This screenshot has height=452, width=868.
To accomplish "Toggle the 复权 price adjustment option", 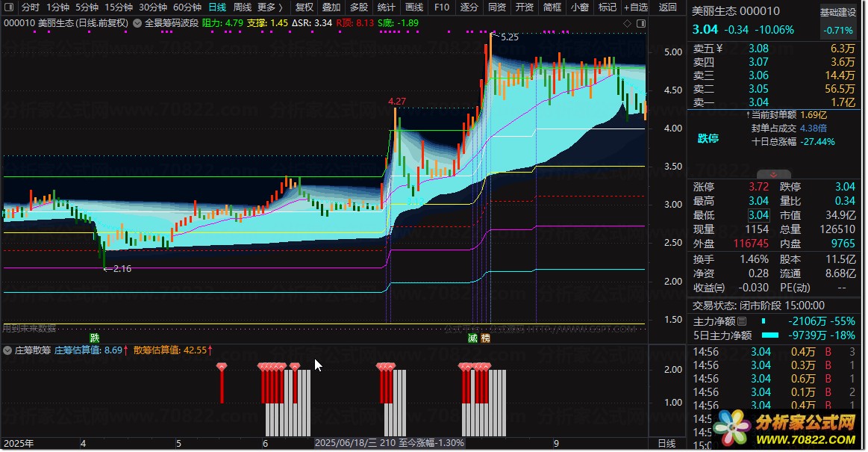I will point(305,7).
